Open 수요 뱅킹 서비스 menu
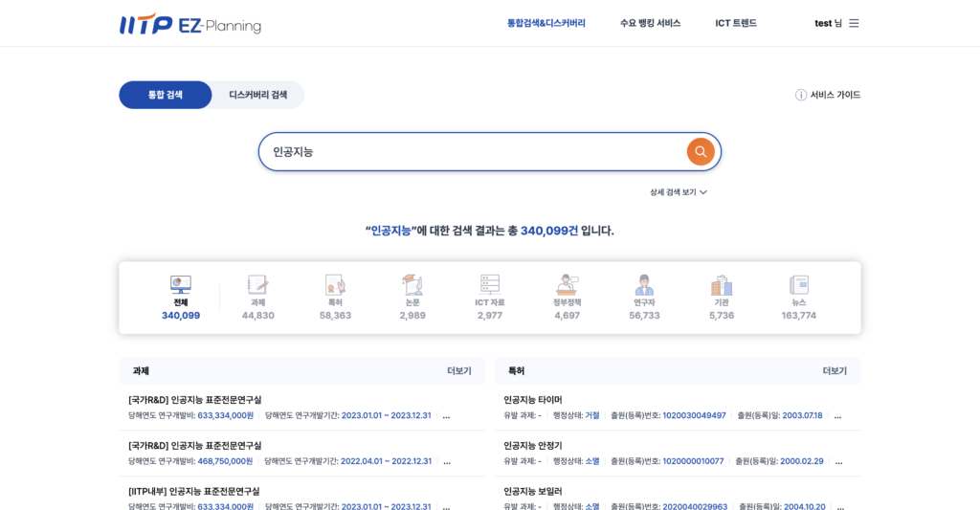The height and width of the screenshot is (510, 980). [650, 23]
